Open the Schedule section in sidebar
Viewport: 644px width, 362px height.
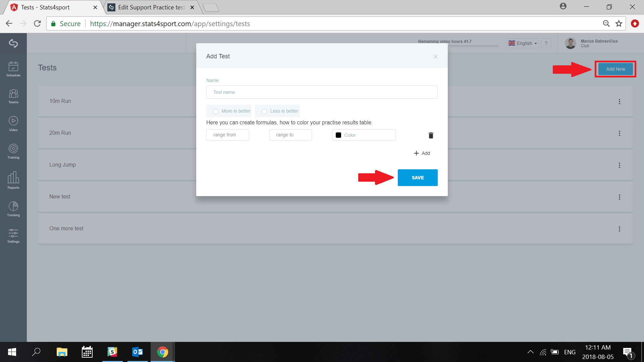click(13, 69)
